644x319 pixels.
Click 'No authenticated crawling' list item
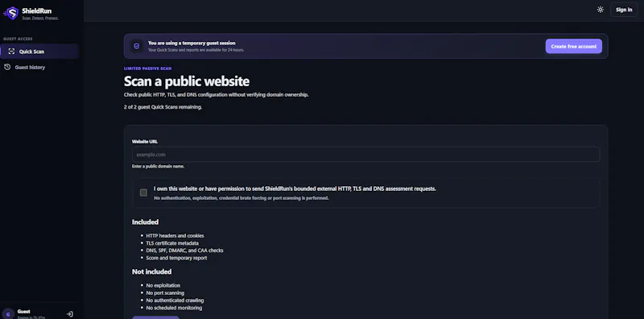(x=175, y=300)
